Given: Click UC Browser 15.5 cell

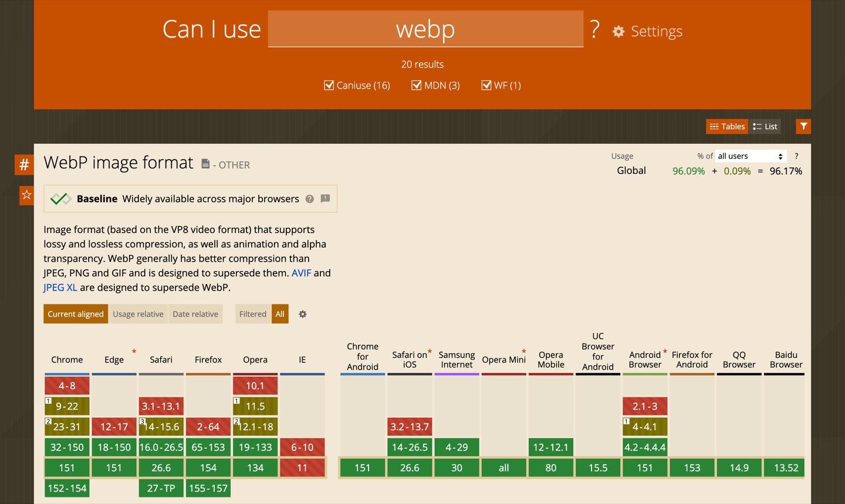Looking at the screenshot, I should coord(598,468).
